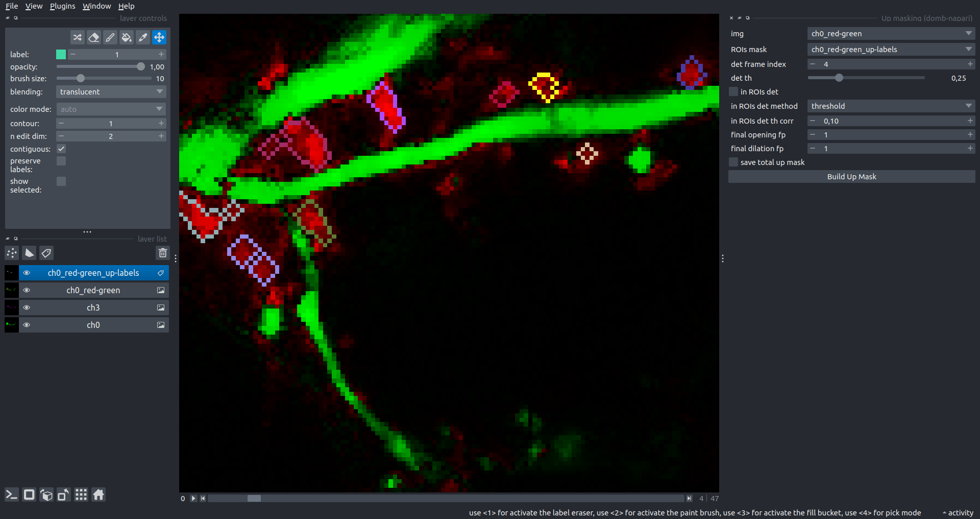
Task: Open the img layer dropdown
Action: [891, 34]
